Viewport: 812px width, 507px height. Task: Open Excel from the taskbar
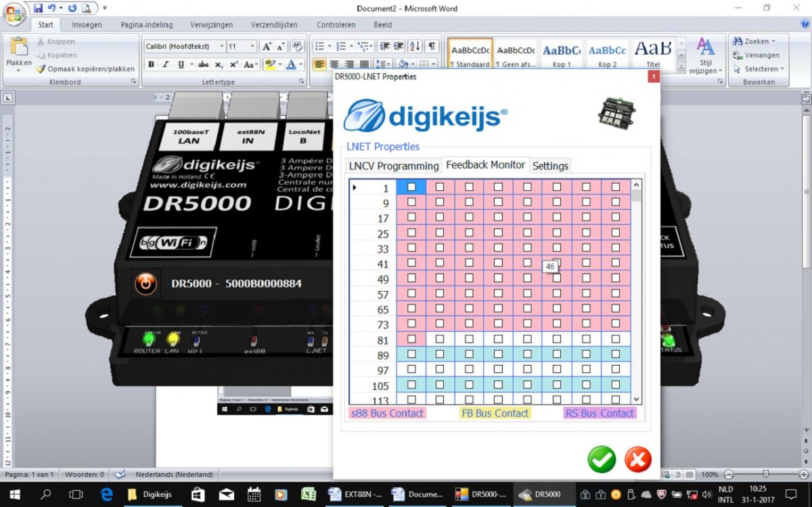308,494
